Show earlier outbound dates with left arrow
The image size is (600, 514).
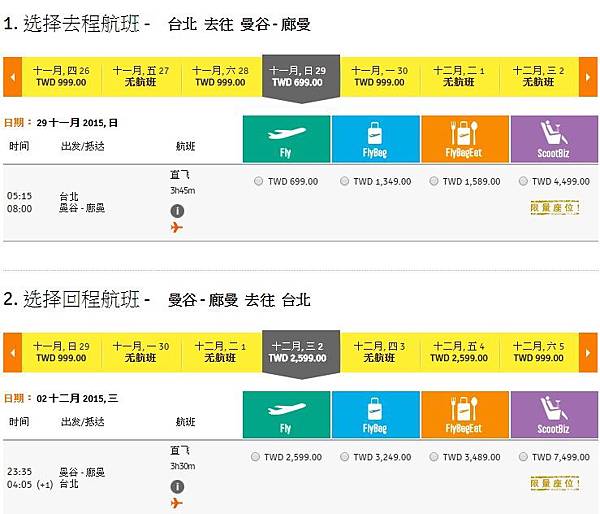click(12, 76)
